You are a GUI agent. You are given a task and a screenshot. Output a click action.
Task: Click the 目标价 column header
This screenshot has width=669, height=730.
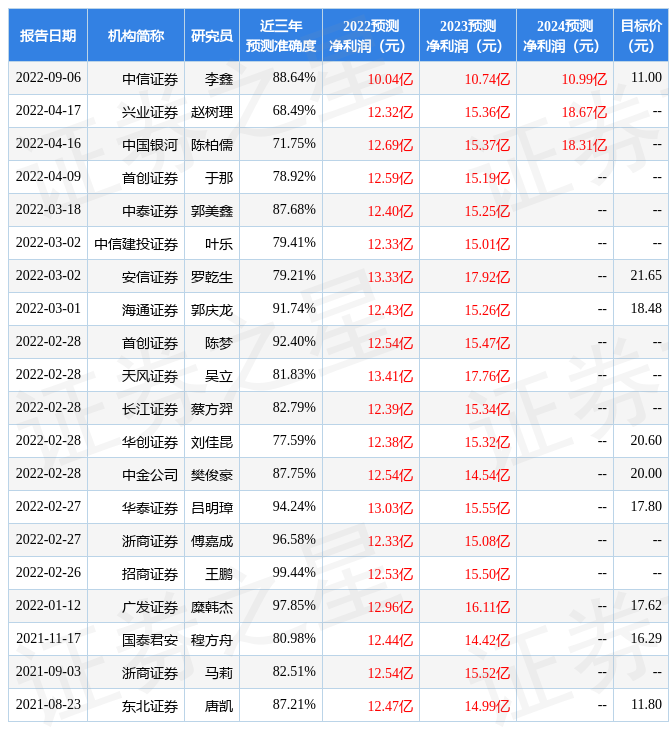click(x=641, y=35)
